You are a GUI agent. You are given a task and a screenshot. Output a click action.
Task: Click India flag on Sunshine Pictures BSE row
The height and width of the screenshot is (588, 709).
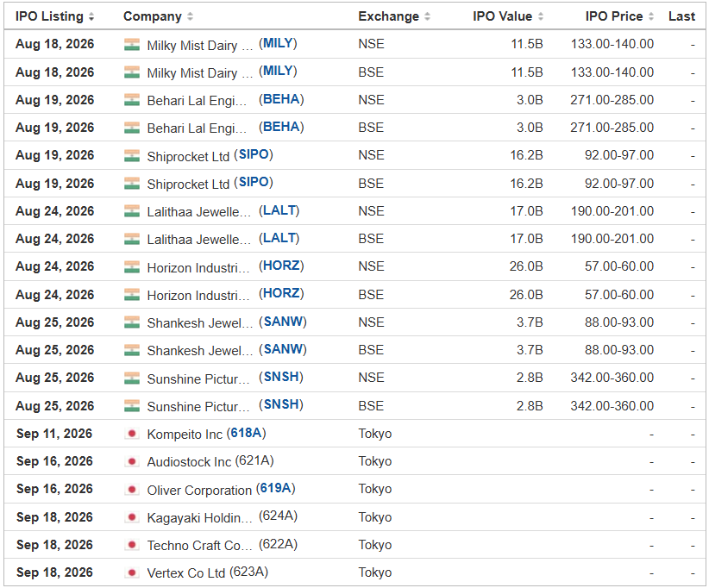132,406
